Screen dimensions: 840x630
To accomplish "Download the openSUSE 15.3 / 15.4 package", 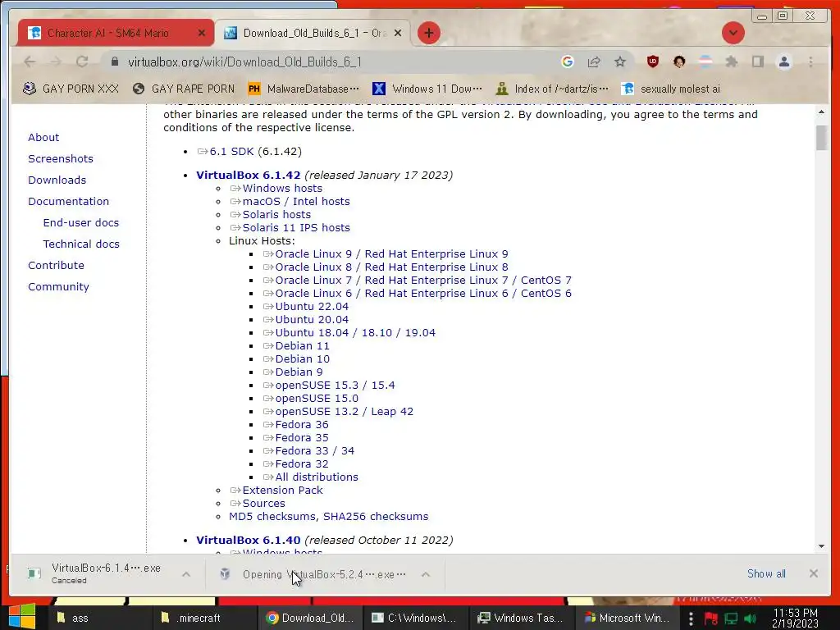I will [335, 386].
